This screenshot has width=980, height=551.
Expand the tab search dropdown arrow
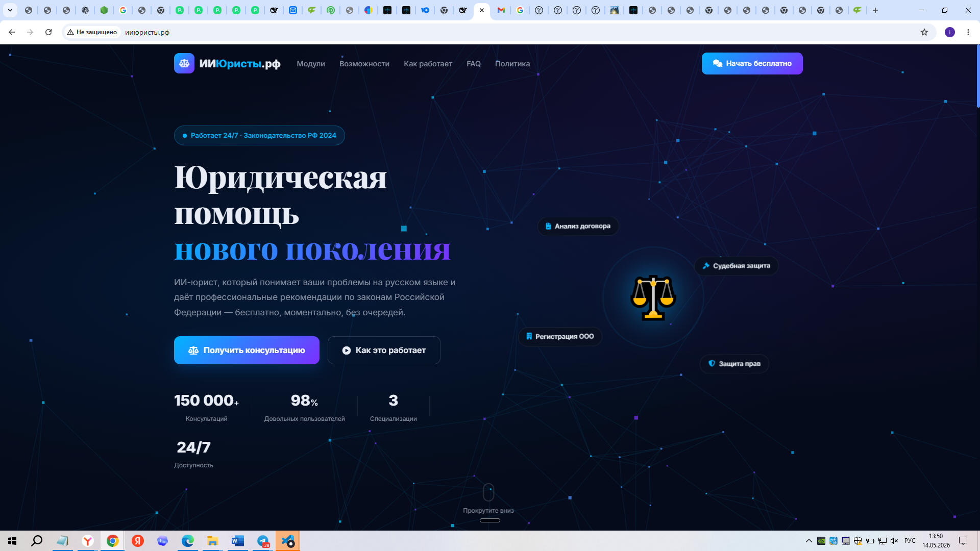click(x=10, y=10)
